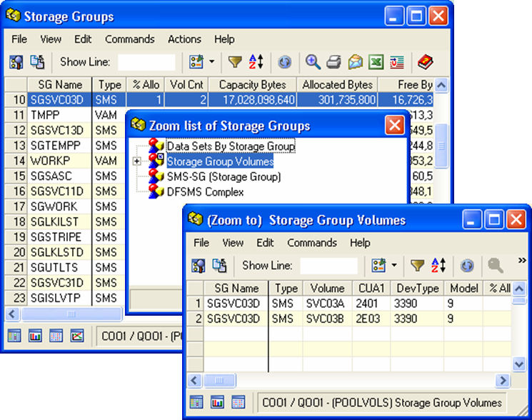Export to Excel using the green spreadsheet icon
Screen dimensions: 532x420
coord(376,62)
